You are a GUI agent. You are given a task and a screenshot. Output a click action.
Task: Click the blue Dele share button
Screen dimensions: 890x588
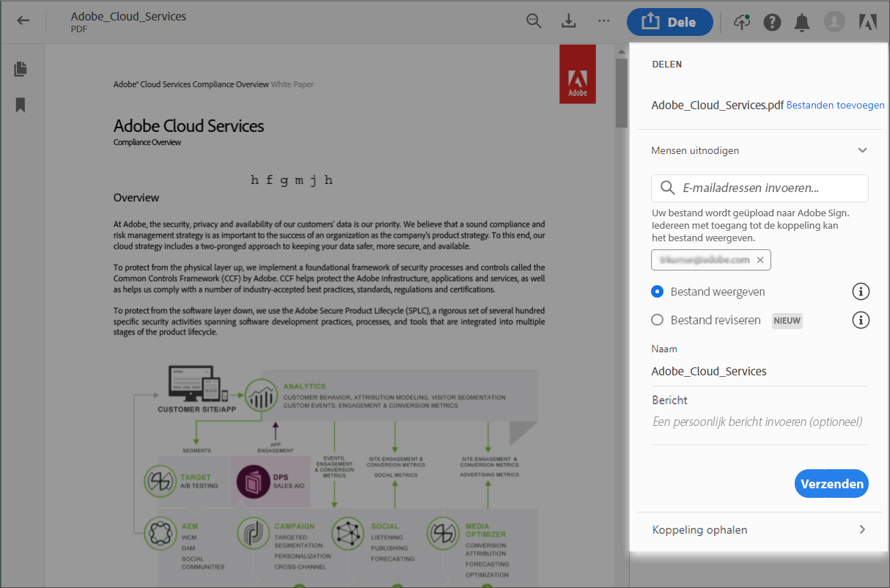[x=669, y=22]
